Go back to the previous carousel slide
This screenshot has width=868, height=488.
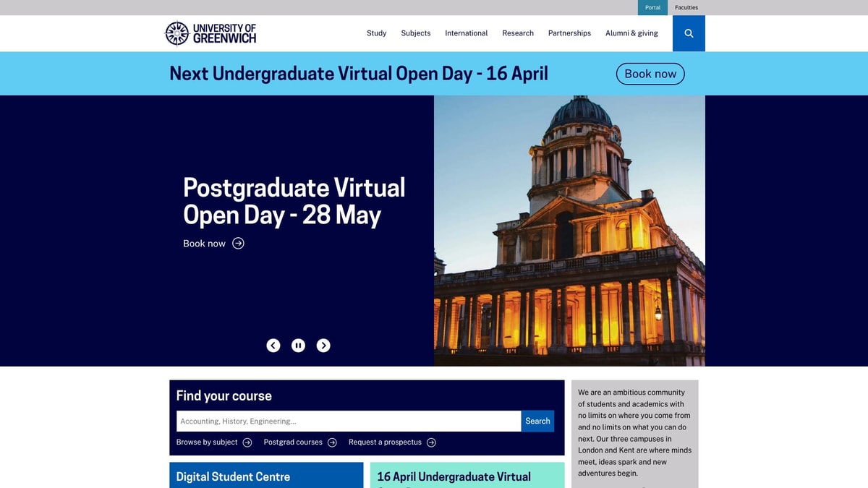(x=273, y=346)
